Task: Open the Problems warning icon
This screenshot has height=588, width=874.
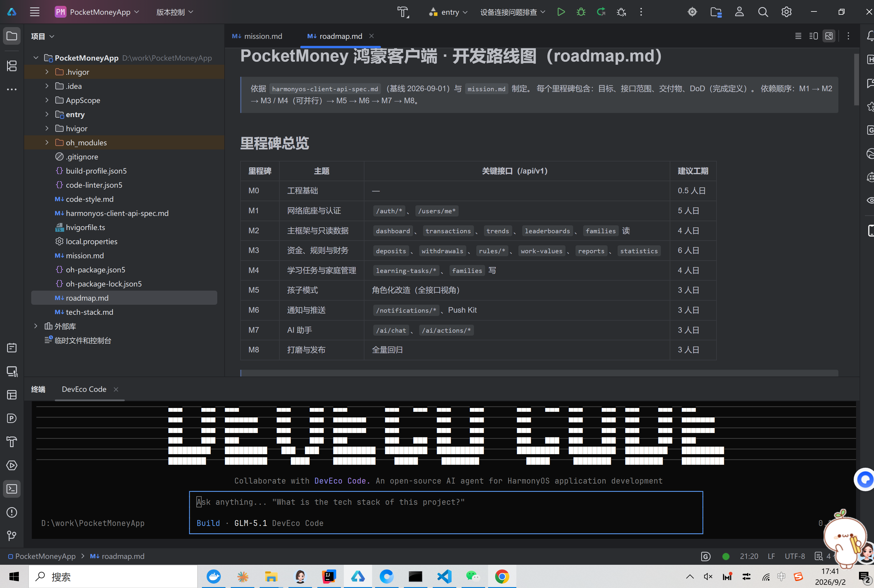Action: (x=12, y=512)
